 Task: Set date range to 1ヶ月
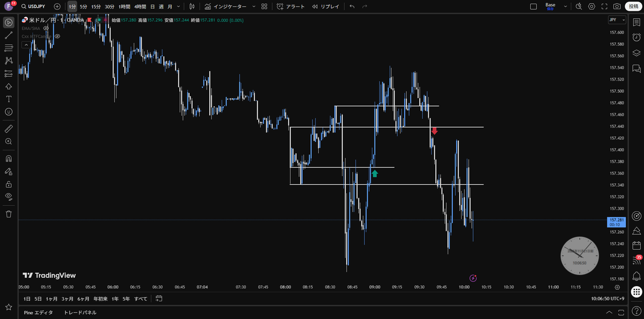point(52,299)
